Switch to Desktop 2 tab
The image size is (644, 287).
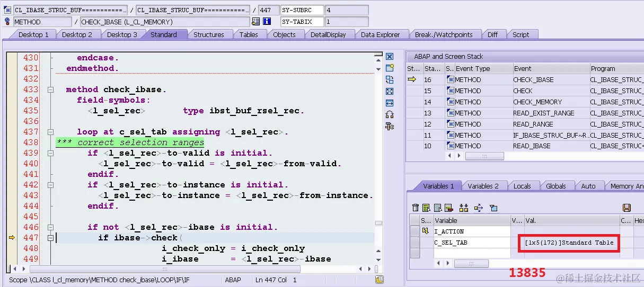click(77, 34)
